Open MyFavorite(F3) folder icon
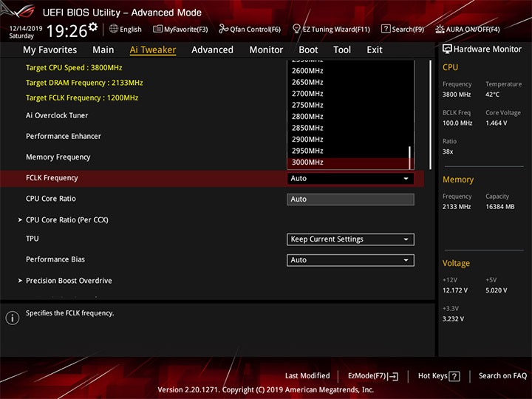532x399 pixels. (157, 29)
